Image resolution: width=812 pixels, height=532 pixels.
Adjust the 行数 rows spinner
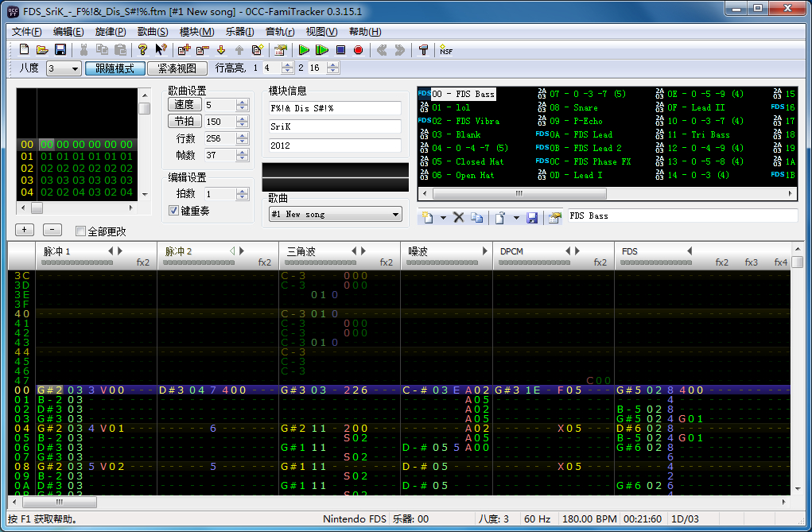pos(242,138)
